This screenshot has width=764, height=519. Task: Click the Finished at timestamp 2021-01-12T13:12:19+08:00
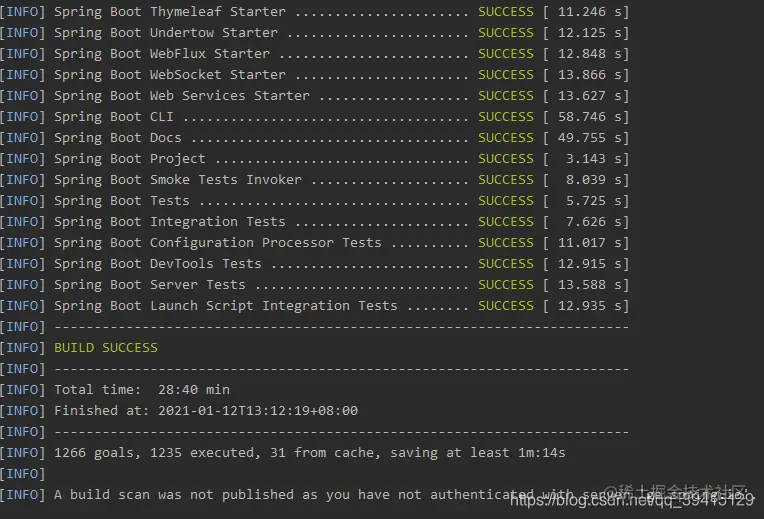coord(258,410)
